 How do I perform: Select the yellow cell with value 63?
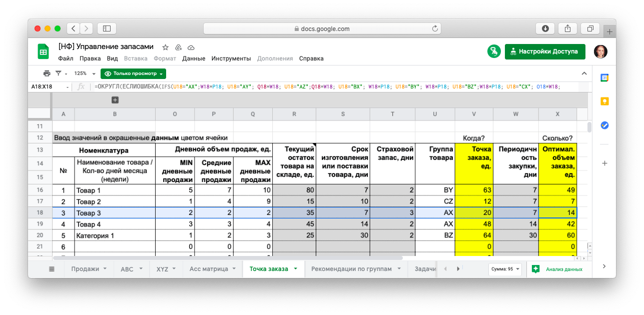(x=473, y=190)
